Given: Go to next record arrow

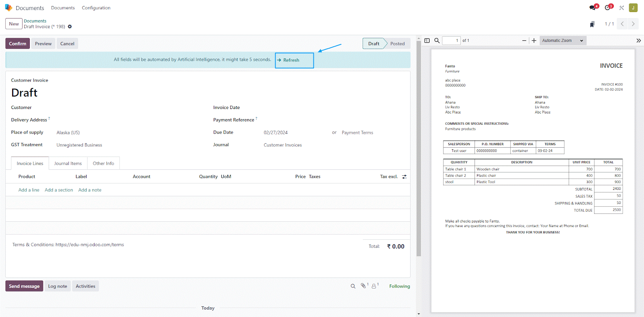Looking at the screenshot, I should point(633,24).
